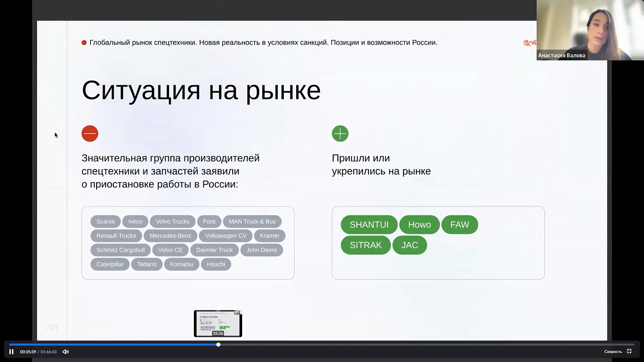This screenshot has height=362, width=644.
Task: Click the Hitachi tag
Action: tap(216, 264)
